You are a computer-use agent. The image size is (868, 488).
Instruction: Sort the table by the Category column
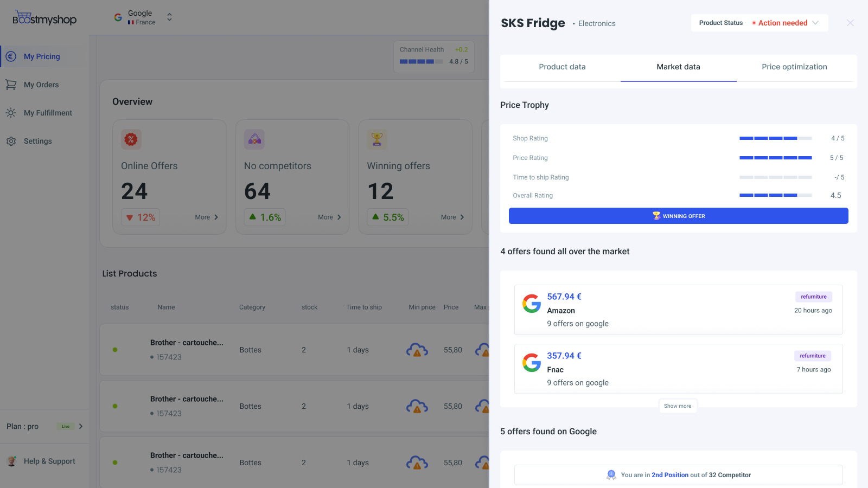tap(252, 307)
